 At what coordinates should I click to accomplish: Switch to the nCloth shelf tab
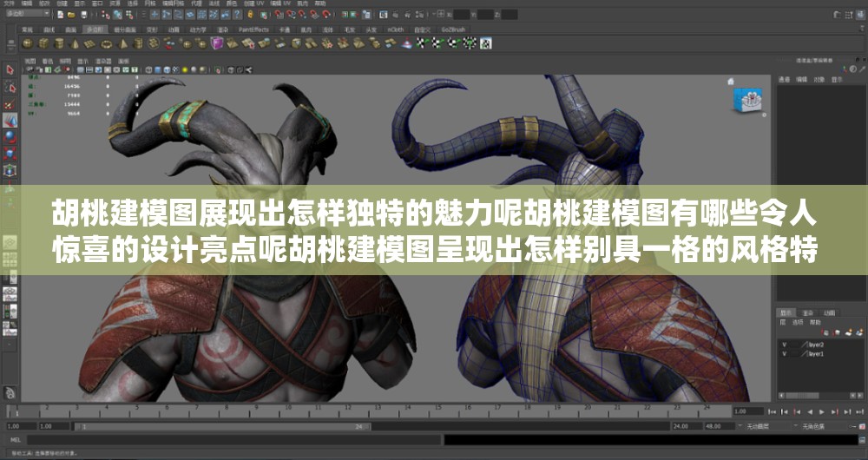395,30
